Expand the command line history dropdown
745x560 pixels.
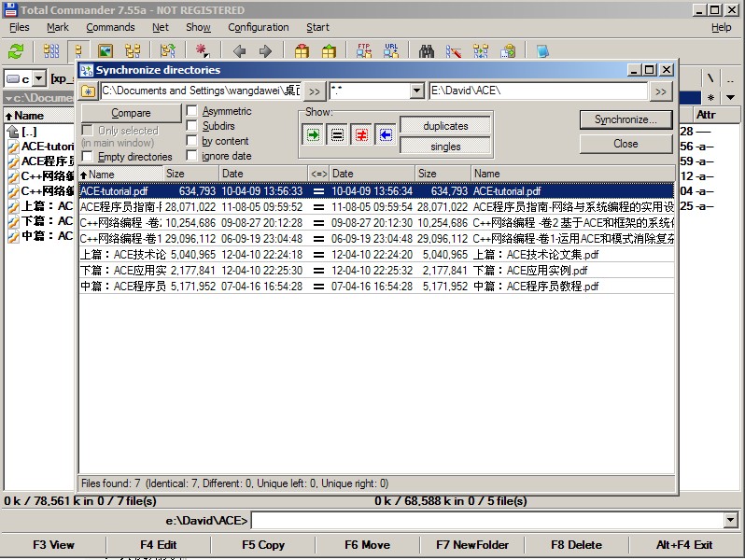click(730, 520)
